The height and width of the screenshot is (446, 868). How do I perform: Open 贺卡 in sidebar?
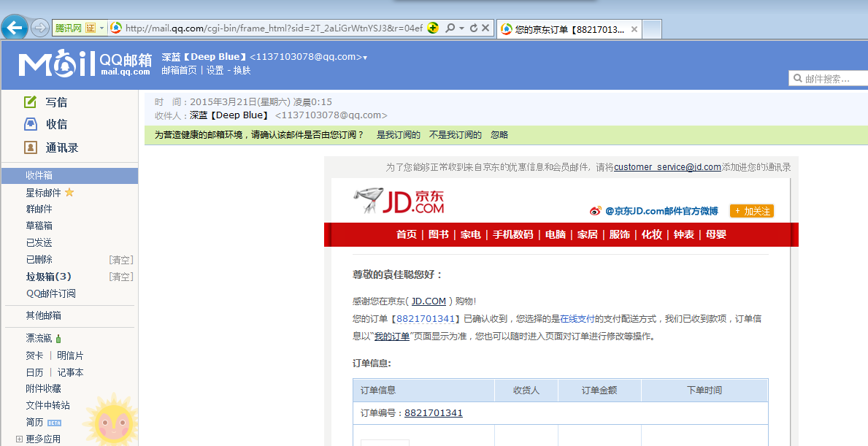[x=34, y=355]
